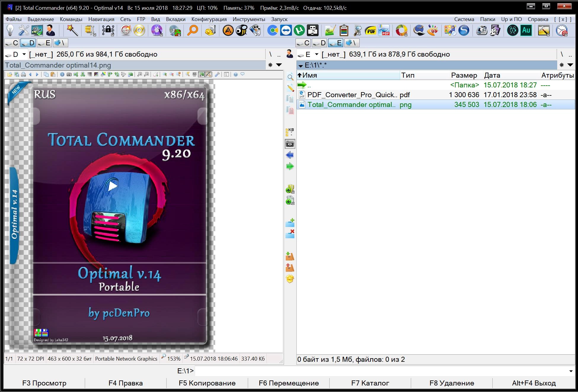Open right panel directory history arrow
The width and height of the screenshot is (578, 392).
570,65
